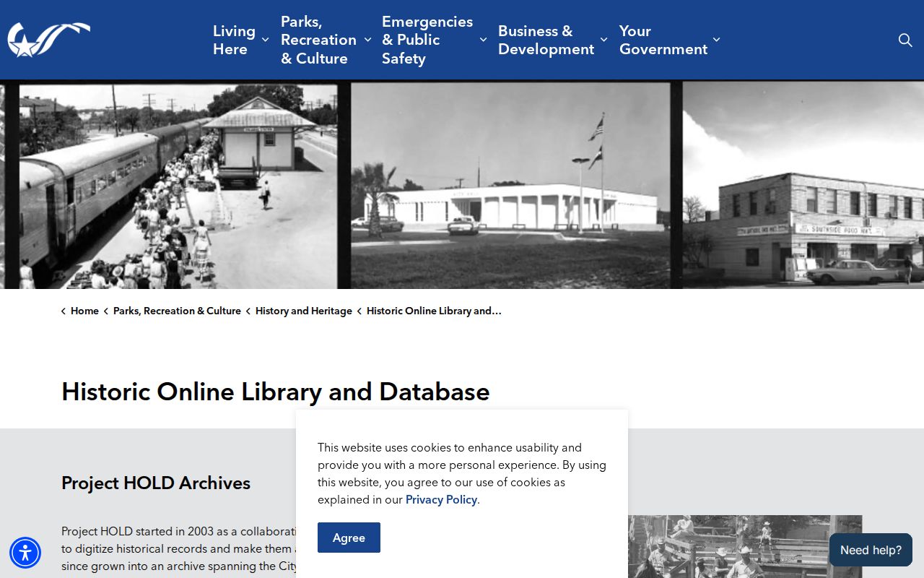This screenshot has height=578, width=924.
Task: Click the city hall historic photo
Action: (510, 185)
